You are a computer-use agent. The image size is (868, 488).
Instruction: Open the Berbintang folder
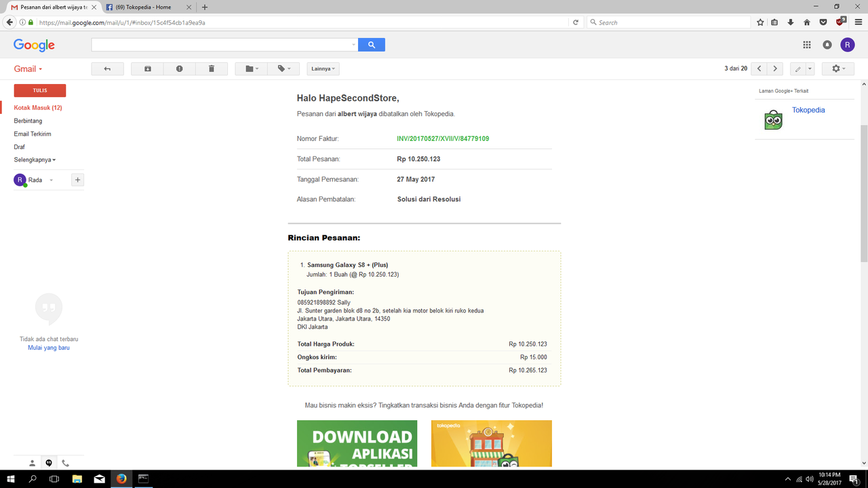(x=28, y=121)
